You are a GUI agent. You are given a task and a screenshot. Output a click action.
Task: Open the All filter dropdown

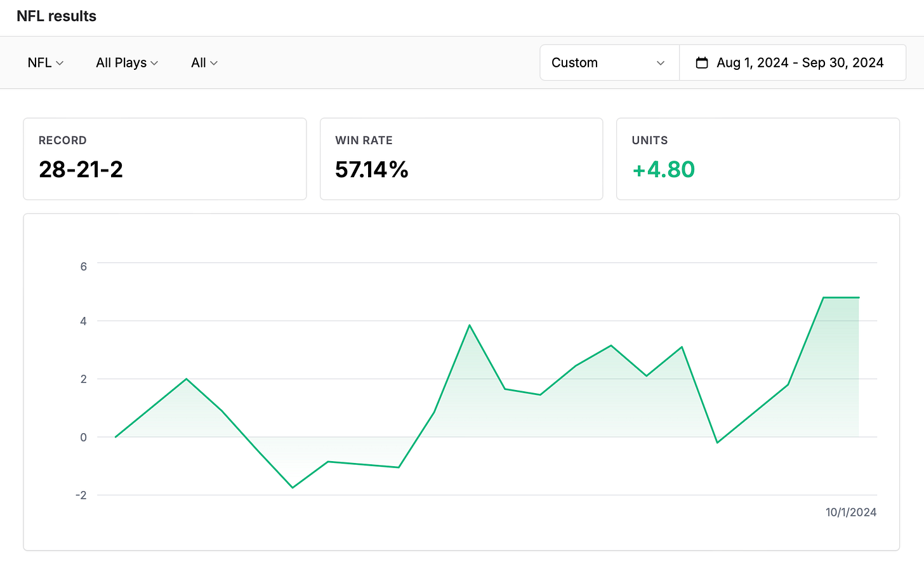[x=204, y=63]
